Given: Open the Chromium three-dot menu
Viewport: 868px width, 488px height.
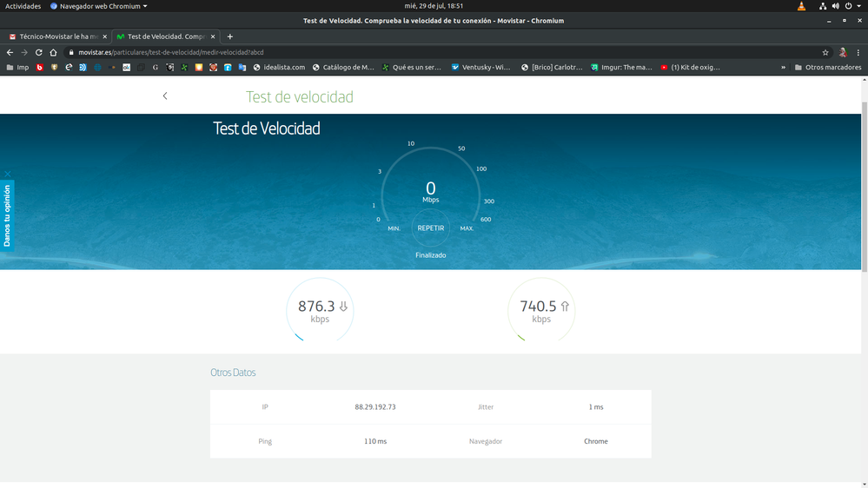Looking at the screenshot, I should point(858,52).
